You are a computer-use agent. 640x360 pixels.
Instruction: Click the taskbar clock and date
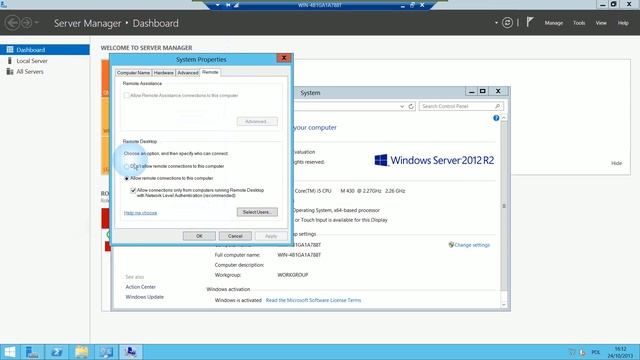pyautogui.click(x=620, y=352)
